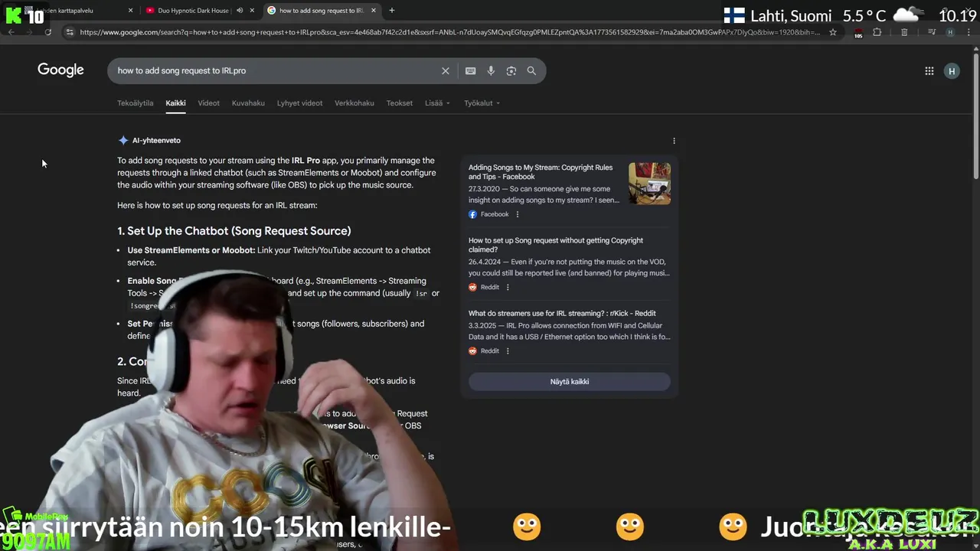Click the Google logo
Image resolution: width=980 pixels, height=551 pixels.
pos(60,70)
